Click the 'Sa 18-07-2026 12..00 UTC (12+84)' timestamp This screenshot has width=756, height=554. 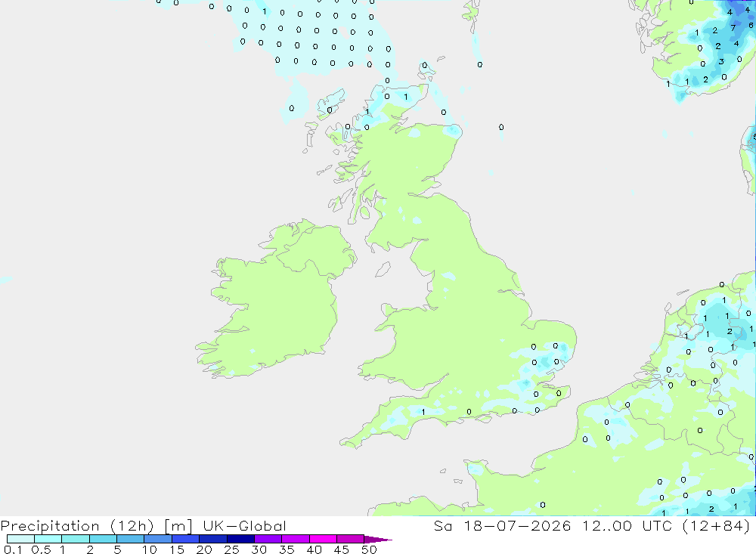(592, 525)
